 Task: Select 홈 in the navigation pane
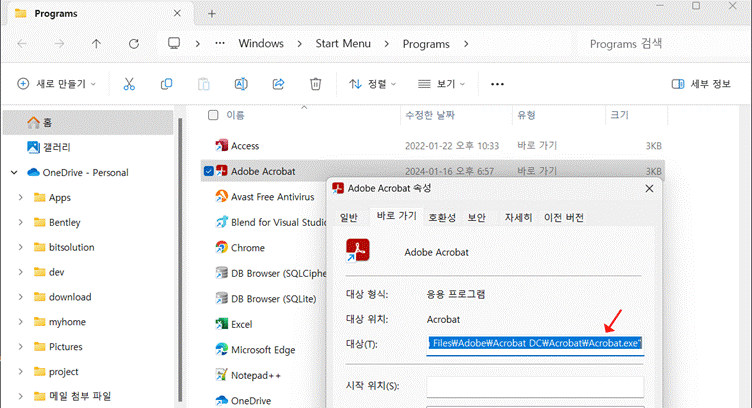tap(88, 122)
